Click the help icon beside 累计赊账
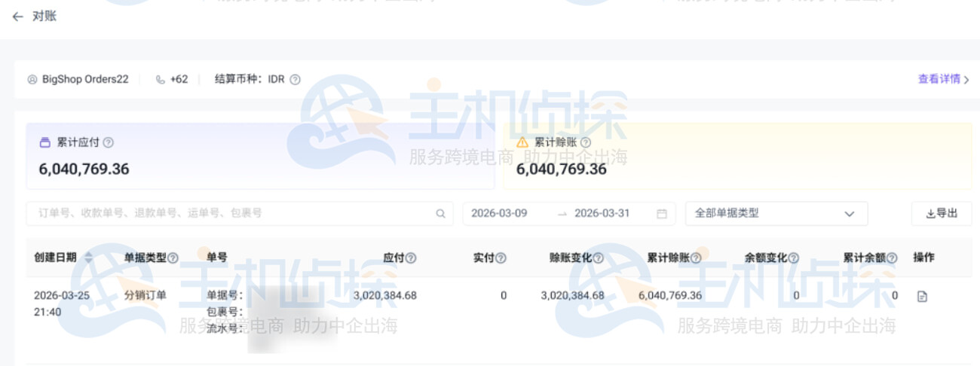 (586, 142)
